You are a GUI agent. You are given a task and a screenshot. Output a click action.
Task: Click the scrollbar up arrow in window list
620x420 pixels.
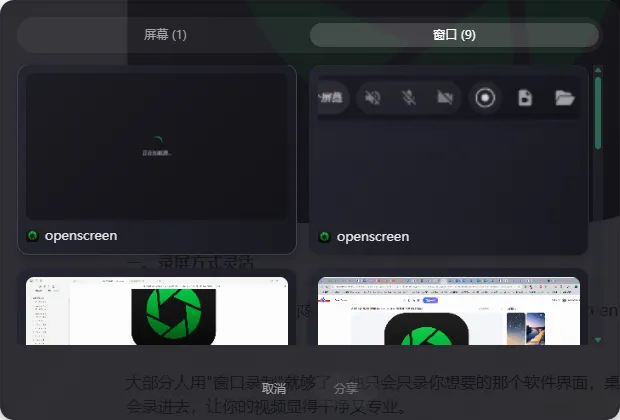pos(598,70)
